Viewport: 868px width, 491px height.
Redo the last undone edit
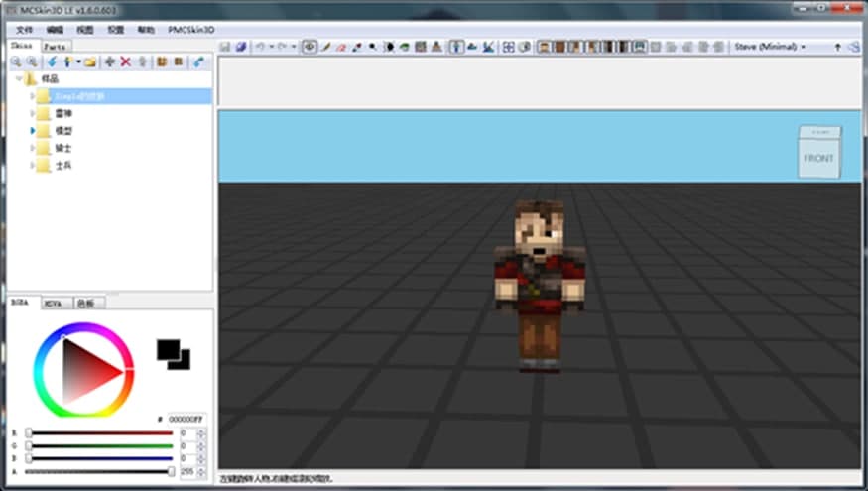[x=282, y=47]
